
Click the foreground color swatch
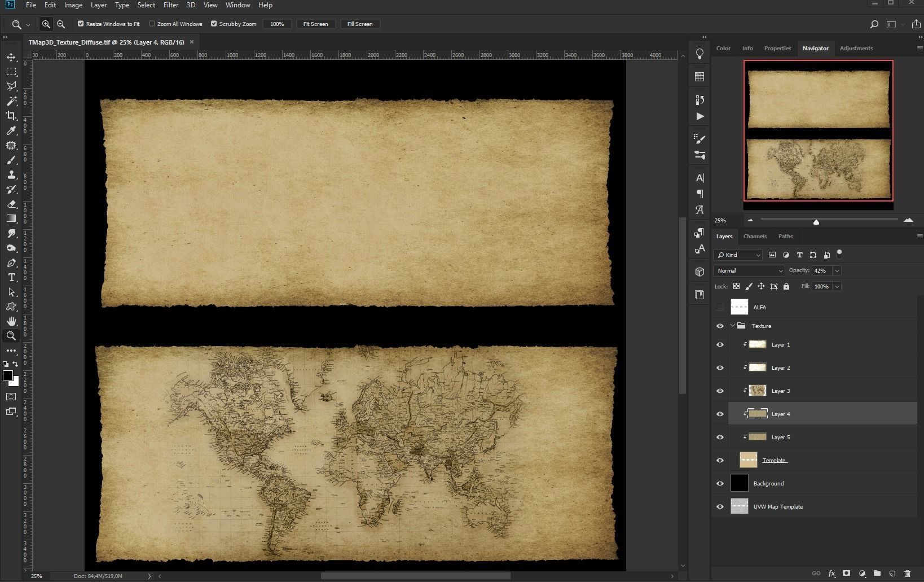pyautogui.click(x=8, y=376)
